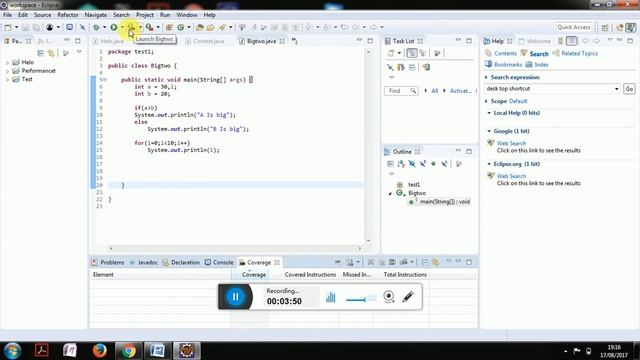
Task: Launch Bigtwo with the coverage toolbar icon
Action: tap(131, 27)
